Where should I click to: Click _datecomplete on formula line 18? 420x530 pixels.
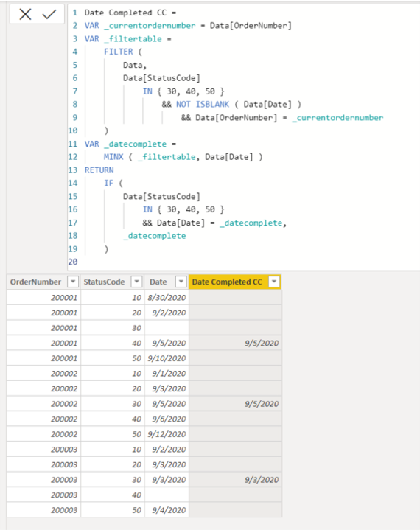pyautogui.click(x=155, y=236)
